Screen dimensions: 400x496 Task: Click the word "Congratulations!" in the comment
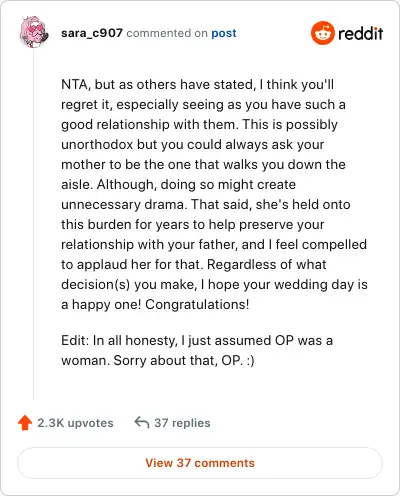click(197, 304)
